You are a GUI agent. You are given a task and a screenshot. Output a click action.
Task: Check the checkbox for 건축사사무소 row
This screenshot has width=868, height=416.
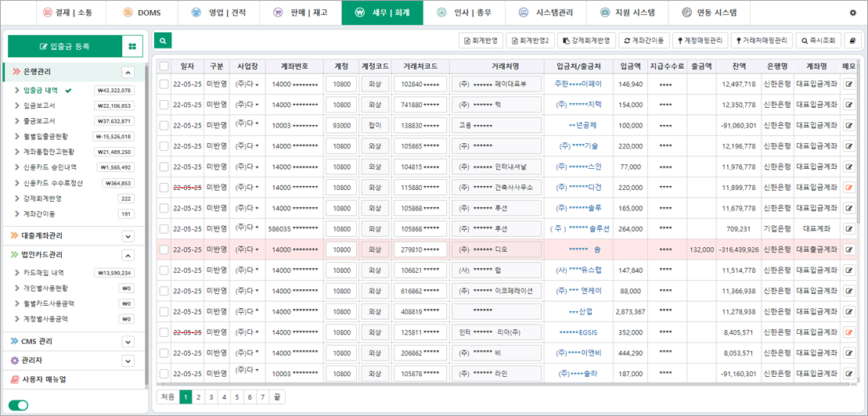[x=164, y=188]
